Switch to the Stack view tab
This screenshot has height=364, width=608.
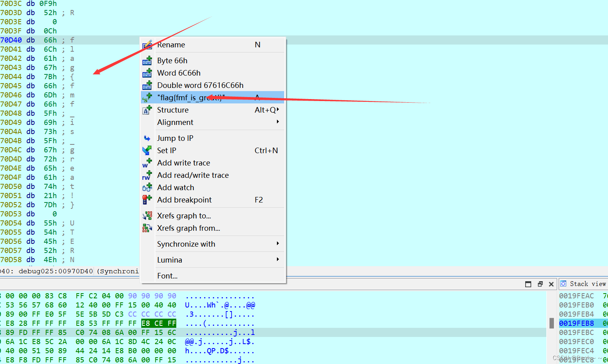[587, 284]
